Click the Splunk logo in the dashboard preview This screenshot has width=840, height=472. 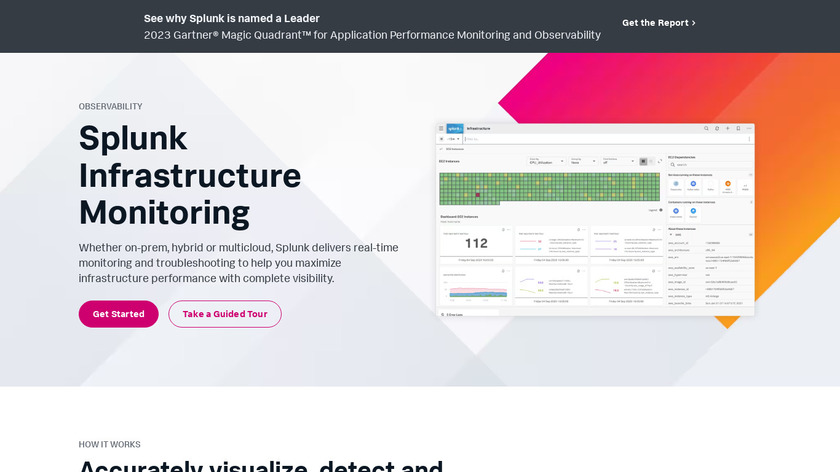[455, 129]
